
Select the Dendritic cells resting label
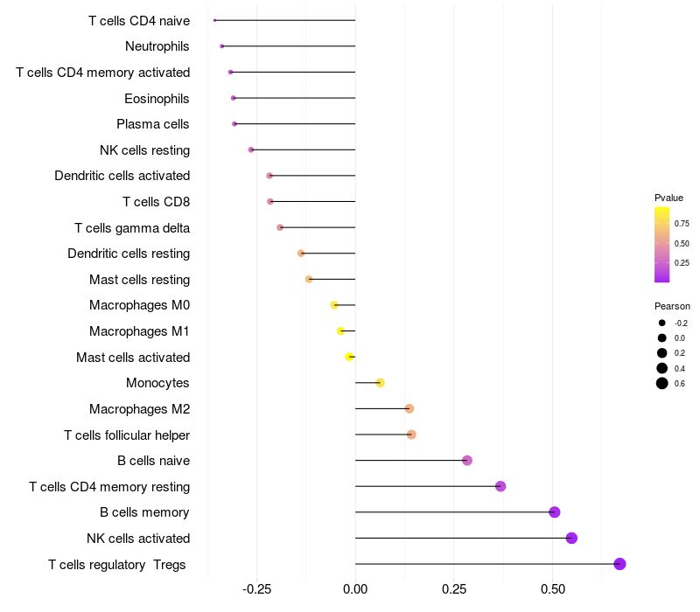129,254
